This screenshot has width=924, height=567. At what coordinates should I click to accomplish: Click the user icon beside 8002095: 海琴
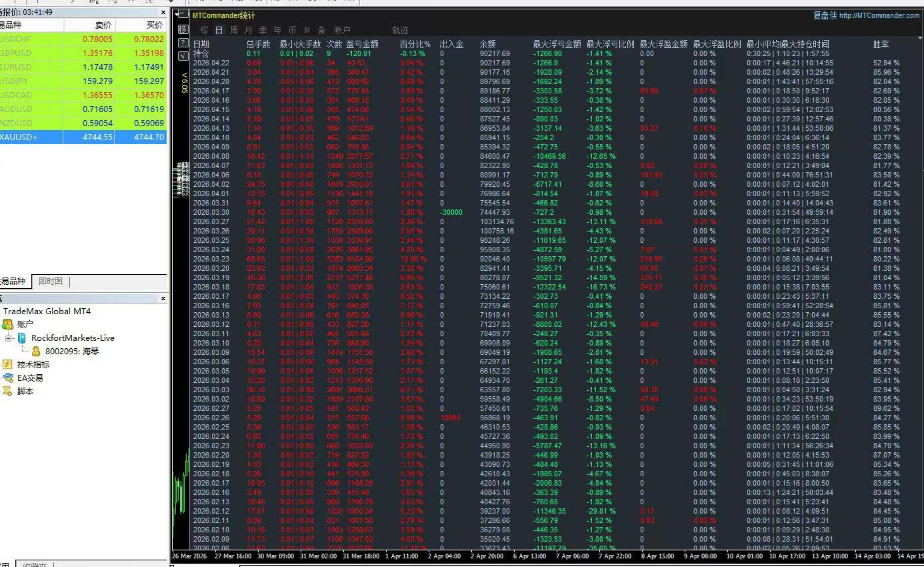[36, 351]
